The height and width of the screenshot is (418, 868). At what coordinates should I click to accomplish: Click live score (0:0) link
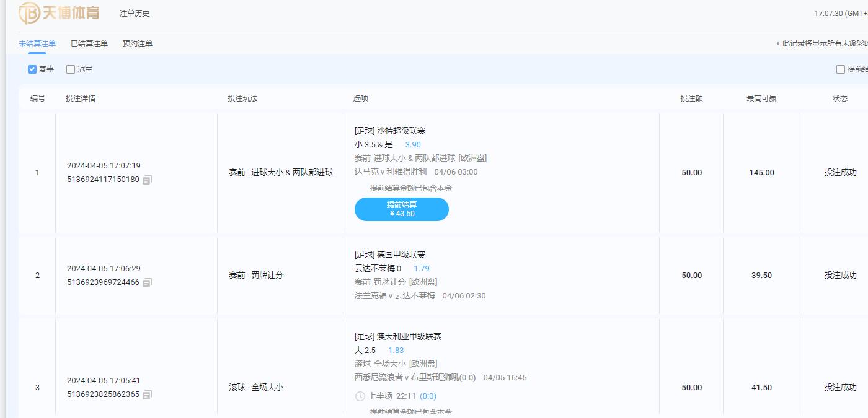(x=428, y=396)
